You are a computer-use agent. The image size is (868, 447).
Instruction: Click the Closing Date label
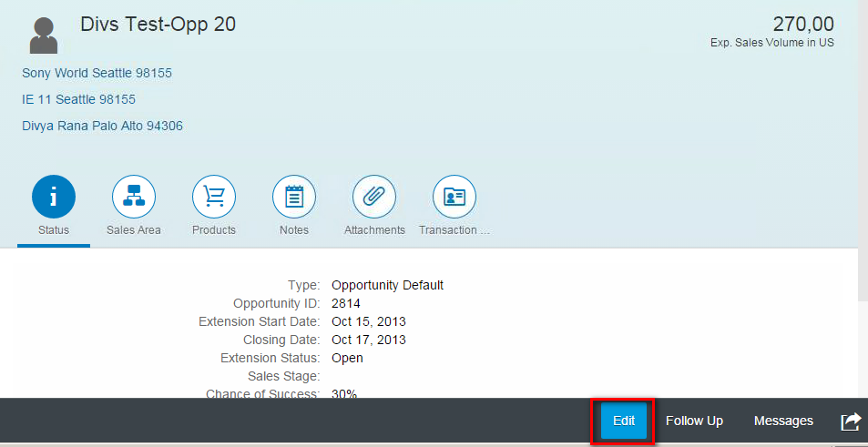pyautogui.click(x=281, y=340)
